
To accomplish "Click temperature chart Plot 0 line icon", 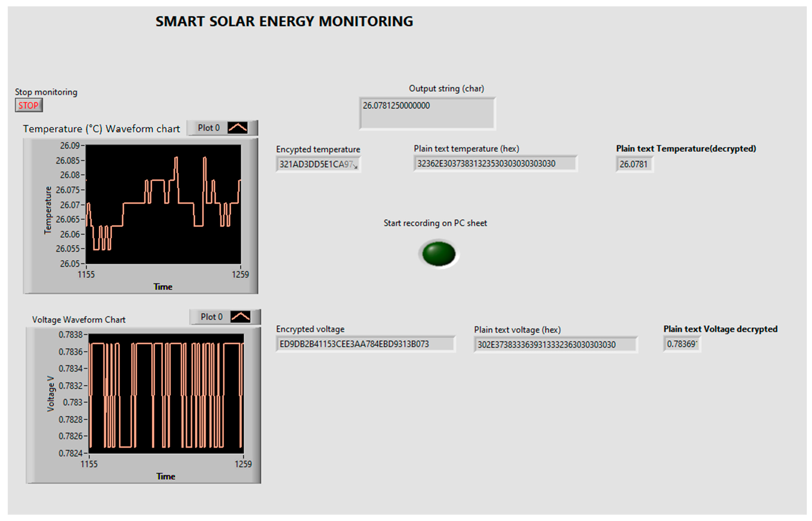I will point(237,128).
